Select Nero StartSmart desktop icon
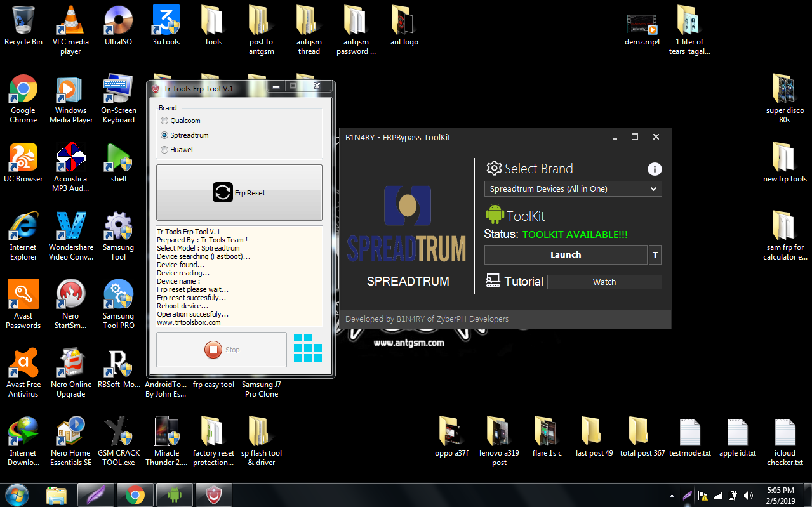The height and width of the screenshot is (507, 812). pyautogui.click(x=70, y=305)
